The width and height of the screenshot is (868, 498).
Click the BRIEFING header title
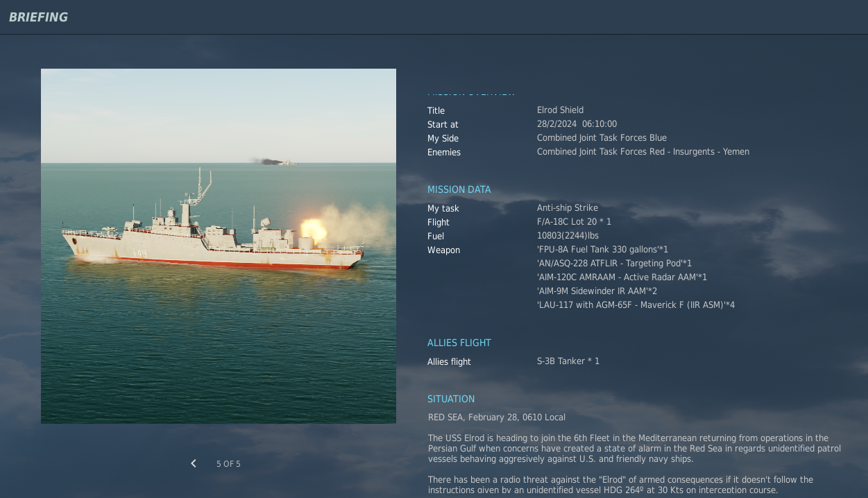pyautogui.click(x=38, y=17)
